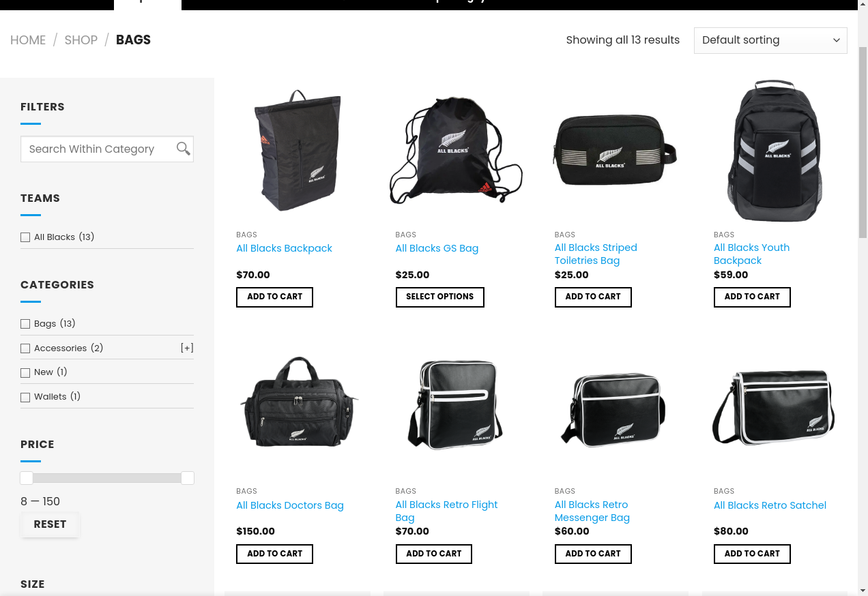Open All Blacks Striped Toiletries Bag link
The width and height of the screenshot is (868, 596).
tap(596, 254)
